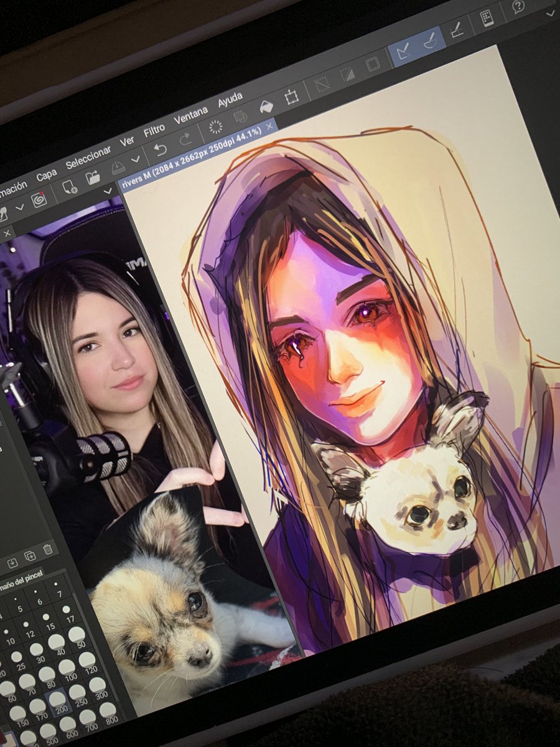Click the import brush preset icon next to trash
Viewport: 560px width, 747px height.
(12, 563)
